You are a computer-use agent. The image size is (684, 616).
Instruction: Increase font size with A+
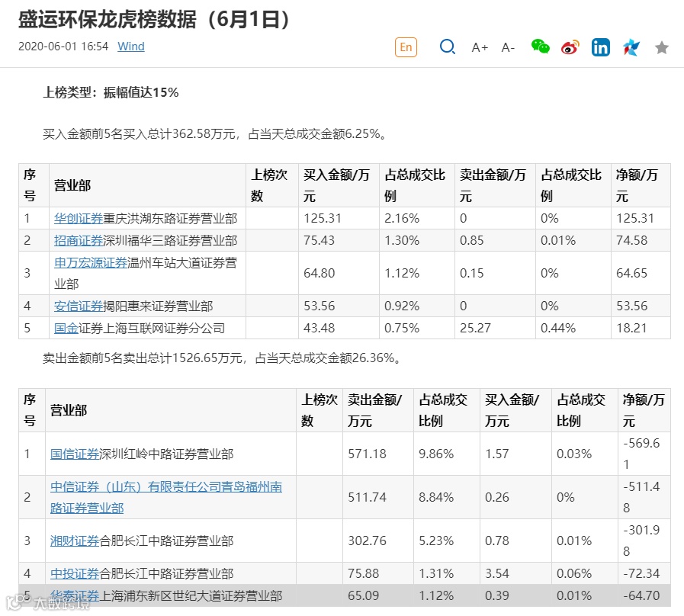click(x=480, y=47)
